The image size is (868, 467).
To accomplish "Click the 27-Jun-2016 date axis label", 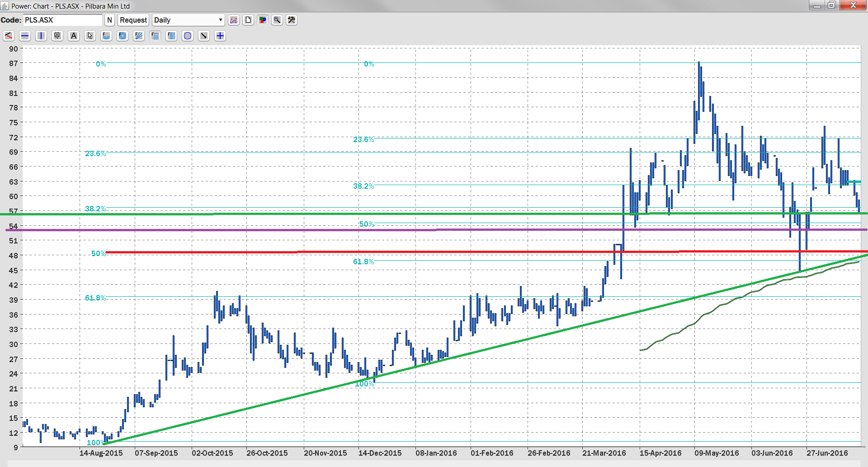I will (827, 453).
